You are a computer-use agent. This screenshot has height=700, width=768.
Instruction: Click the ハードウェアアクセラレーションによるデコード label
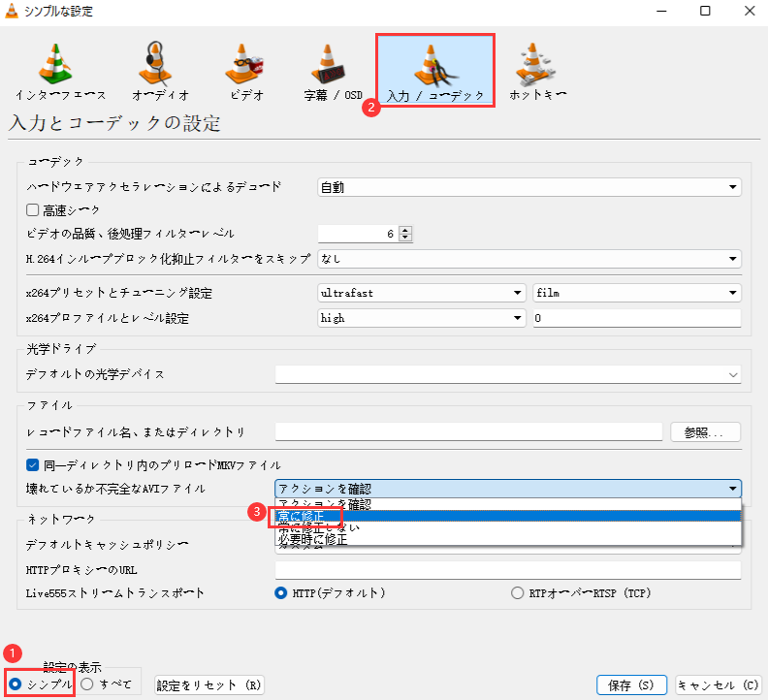154,186
